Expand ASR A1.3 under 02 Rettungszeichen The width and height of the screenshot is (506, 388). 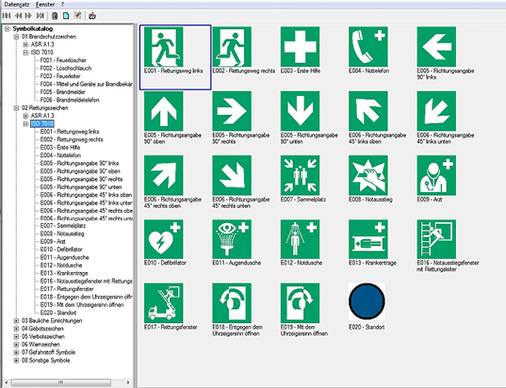(25, 116)
